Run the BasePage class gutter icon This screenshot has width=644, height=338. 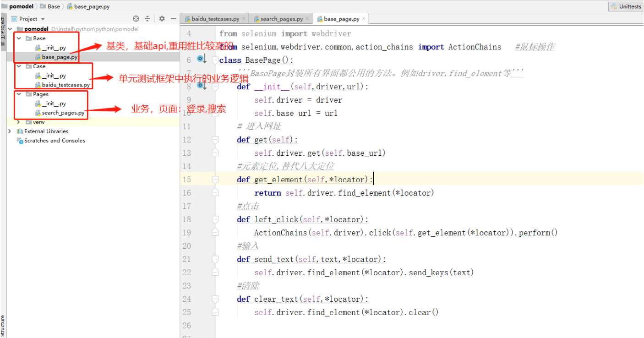point(200,58)
